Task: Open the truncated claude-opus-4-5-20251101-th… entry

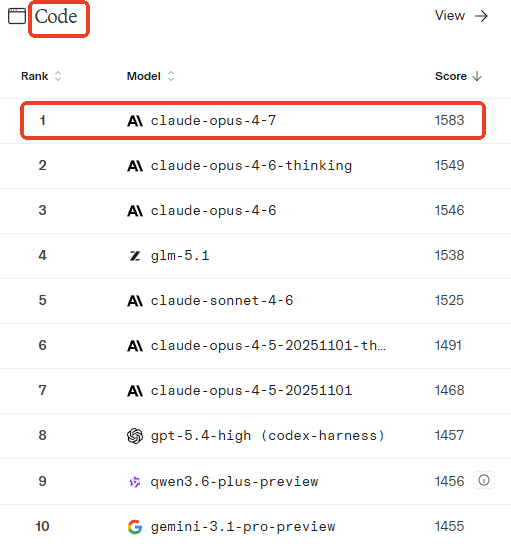Action: [x=268, y=346]
